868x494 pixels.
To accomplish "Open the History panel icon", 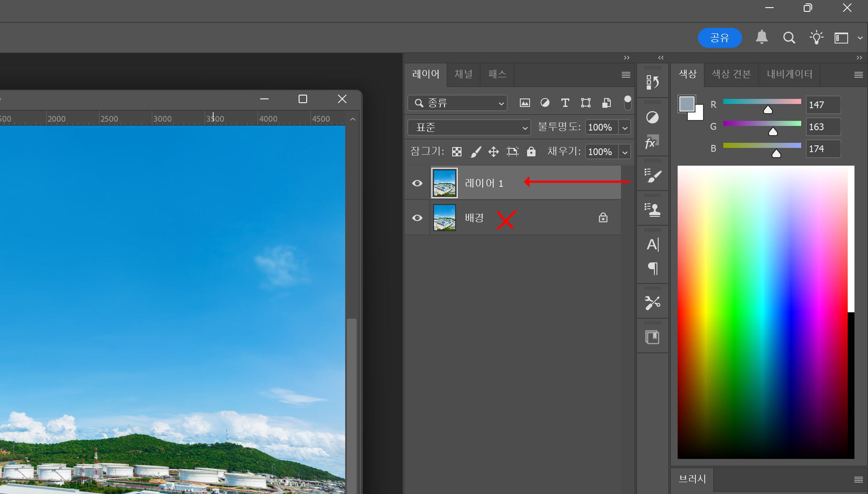I will click(x=652, y=82).
